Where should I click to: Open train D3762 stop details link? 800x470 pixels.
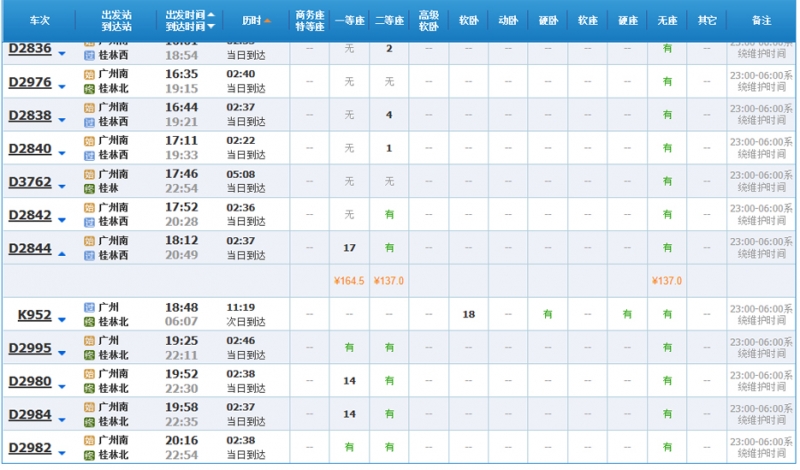29,182
